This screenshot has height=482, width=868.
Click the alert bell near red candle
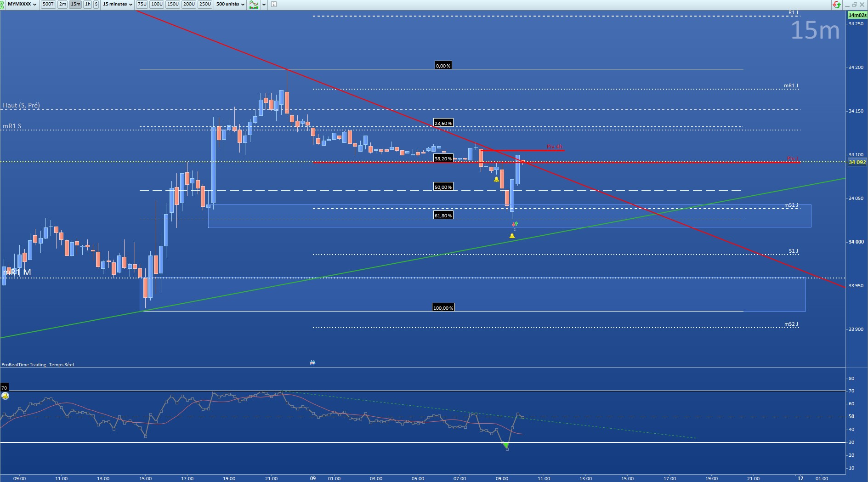pyautogui.click(x=496, y=179)
